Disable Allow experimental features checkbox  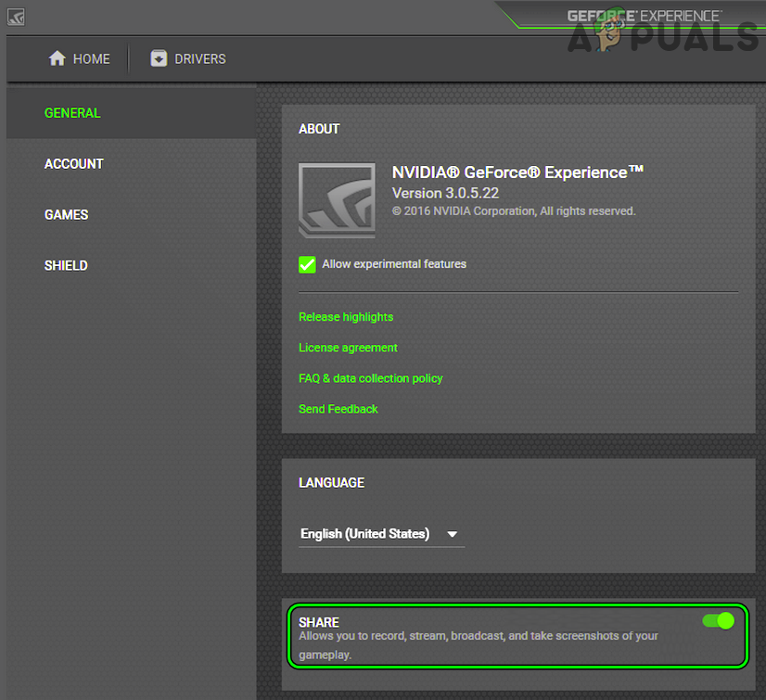(x=307, y=264)
